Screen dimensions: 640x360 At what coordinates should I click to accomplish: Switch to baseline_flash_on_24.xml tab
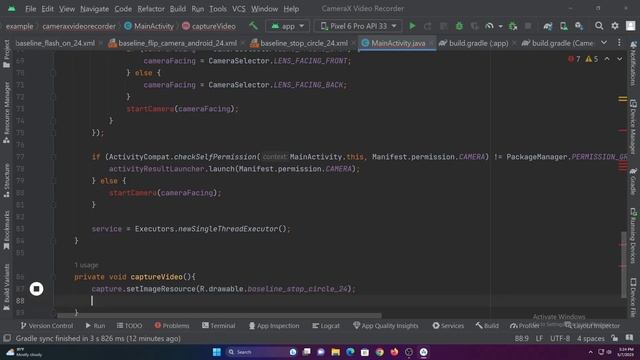pos(55,43)
